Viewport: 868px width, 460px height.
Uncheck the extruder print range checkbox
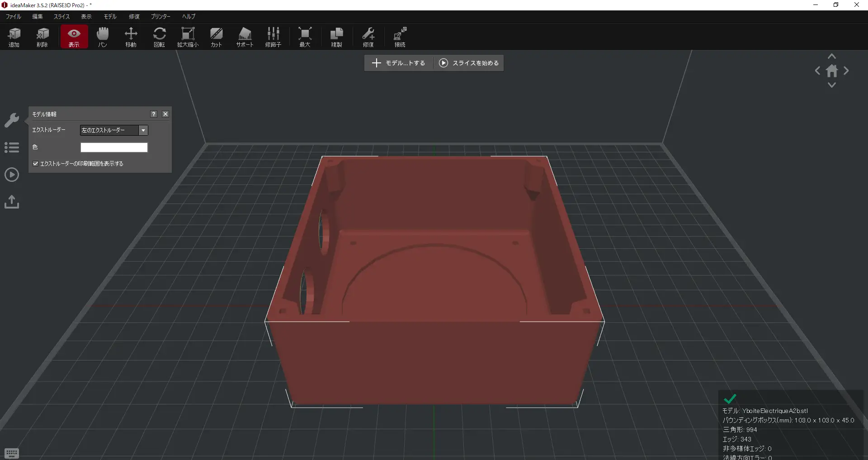[x=36, y=164]
